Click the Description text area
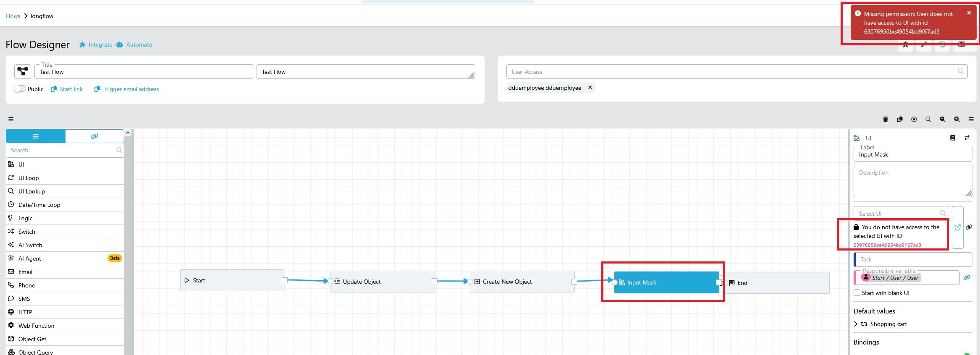Screen dimensions: 980x355 point(913,181)
